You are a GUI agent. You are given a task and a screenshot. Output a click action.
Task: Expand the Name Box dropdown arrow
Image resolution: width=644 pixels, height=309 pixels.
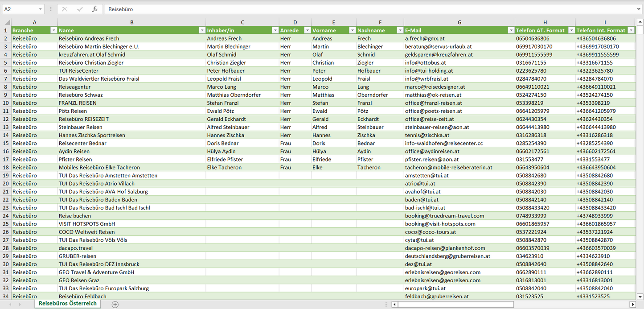click(41, 9)
